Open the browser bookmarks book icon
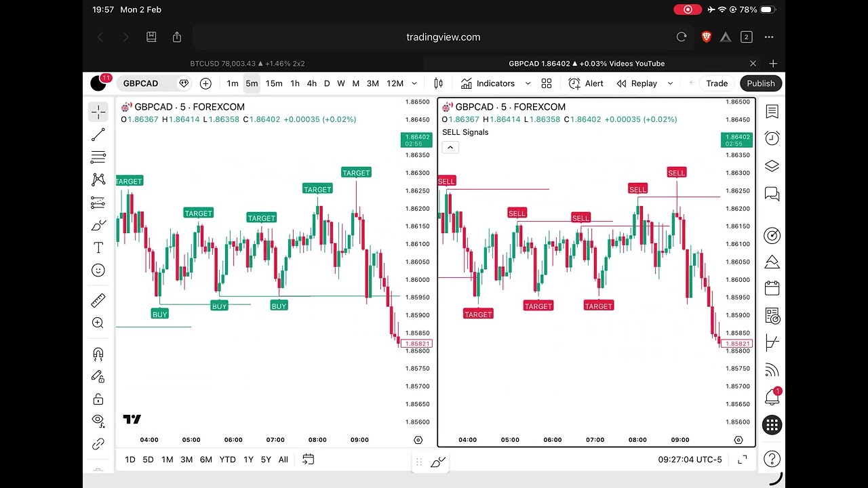 click(151, 37)
